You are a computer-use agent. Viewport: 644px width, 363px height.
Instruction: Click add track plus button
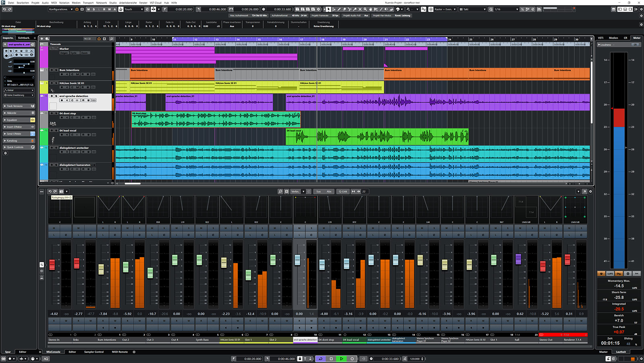click(x=41, y=39)
